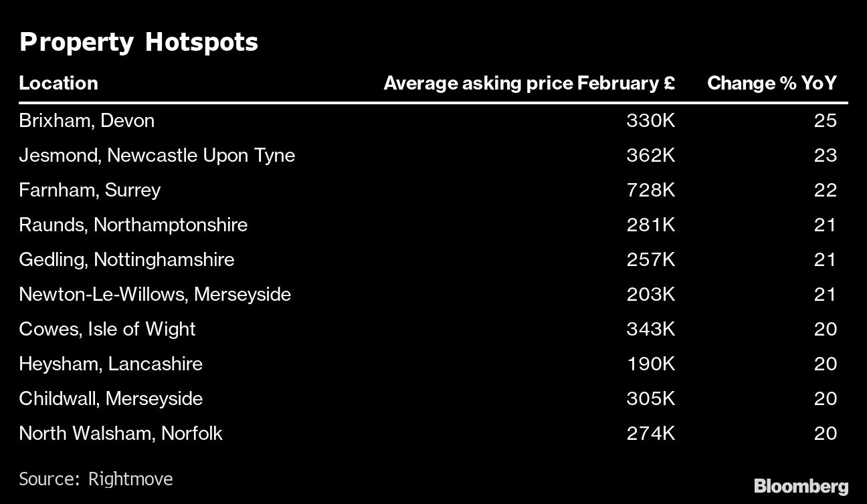Click the Raunds, Northamptonshire row
The height and width of the screenshot is (504, 867).
coord(133,225)
